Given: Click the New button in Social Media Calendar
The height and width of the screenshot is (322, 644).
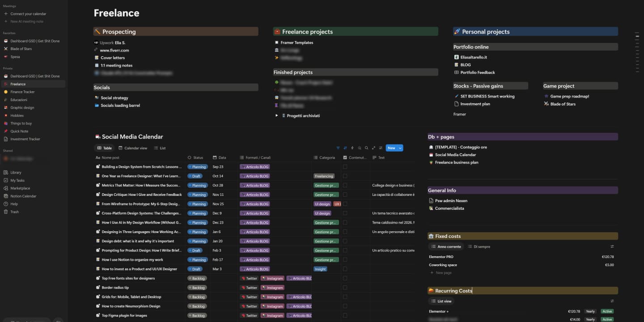Looking at the screenshot, I should (x=391, y=148).
